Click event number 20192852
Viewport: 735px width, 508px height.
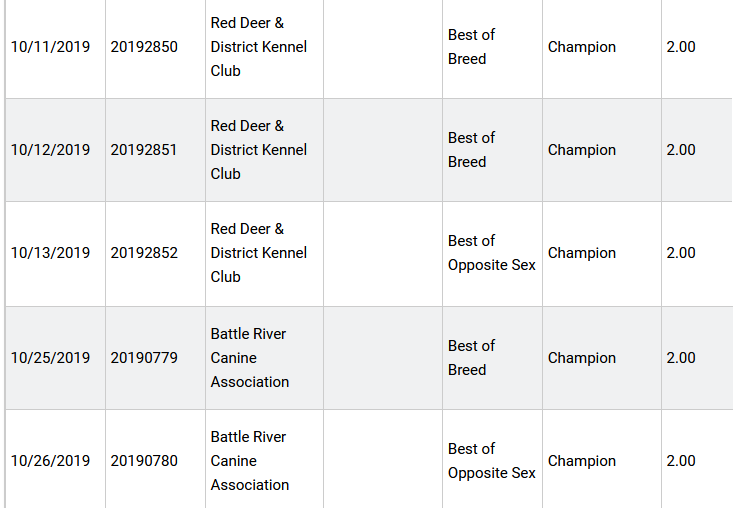pos(144,253)
